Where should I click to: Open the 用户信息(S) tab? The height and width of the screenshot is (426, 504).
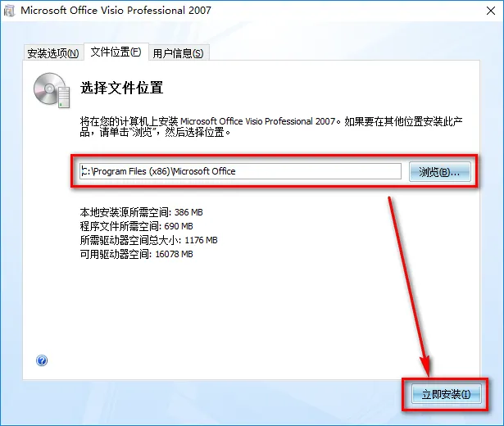(178, 53)
